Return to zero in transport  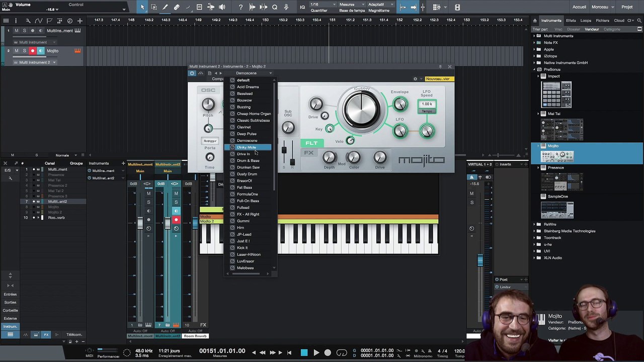pos(289,353)
